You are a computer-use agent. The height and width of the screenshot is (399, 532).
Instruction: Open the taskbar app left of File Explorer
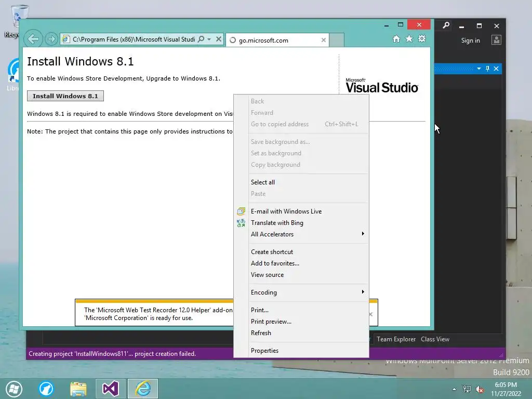tap(46, 389)
